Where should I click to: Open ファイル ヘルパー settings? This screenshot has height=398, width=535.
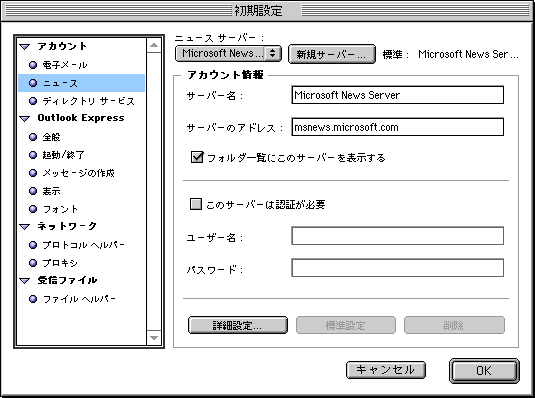pyautogui.click(x=79, y=299)
